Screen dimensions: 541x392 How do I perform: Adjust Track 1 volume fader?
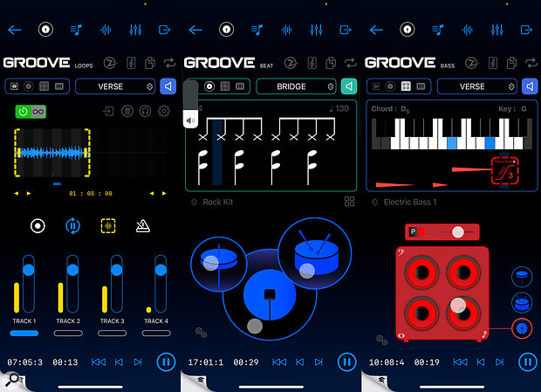[x=29, y=284]
